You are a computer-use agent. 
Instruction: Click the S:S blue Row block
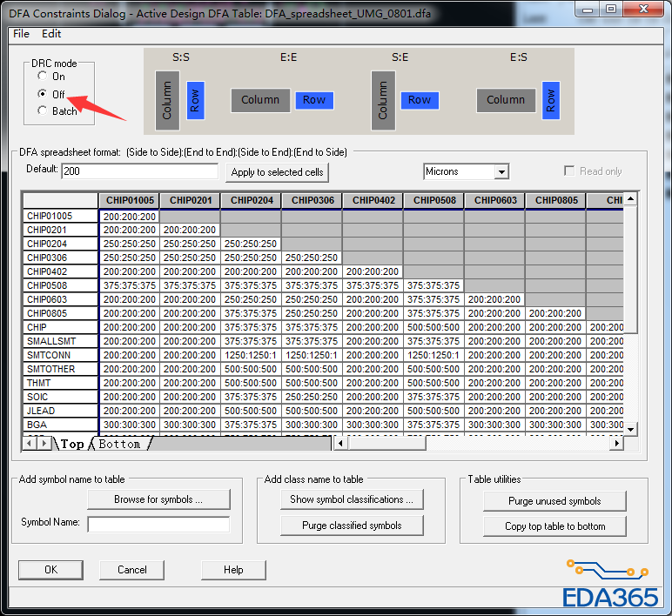195,100
